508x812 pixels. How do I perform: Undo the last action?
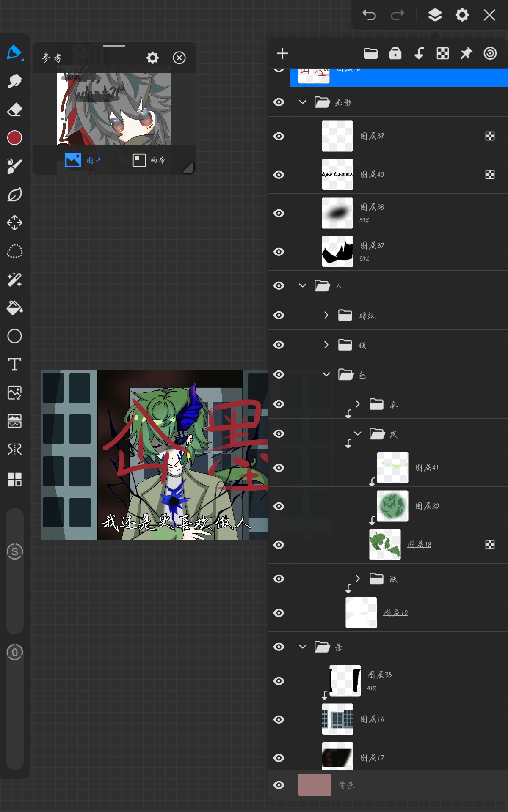[x=369, y=15]
